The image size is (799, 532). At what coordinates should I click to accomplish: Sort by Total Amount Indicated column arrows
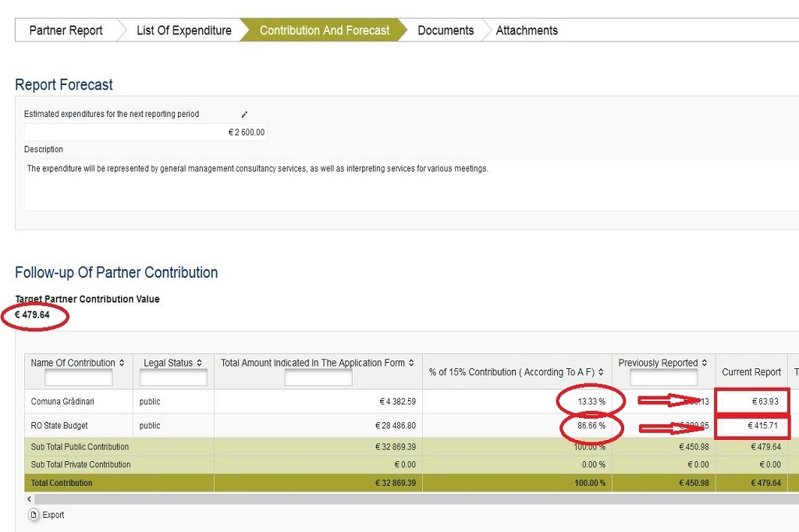pyautogui.click(x=412, y=363)
